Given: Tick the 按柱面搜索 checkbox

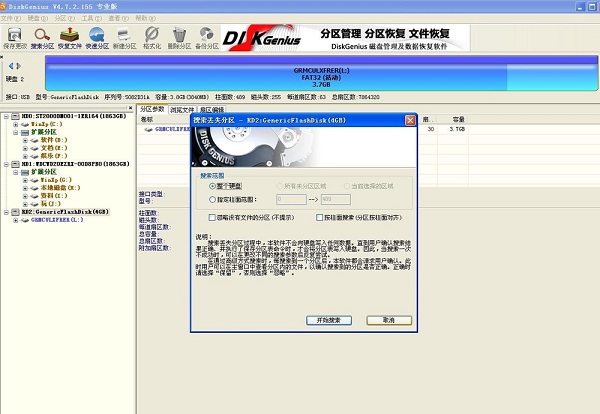Looking at the screenshot, I should click(320, 218).
